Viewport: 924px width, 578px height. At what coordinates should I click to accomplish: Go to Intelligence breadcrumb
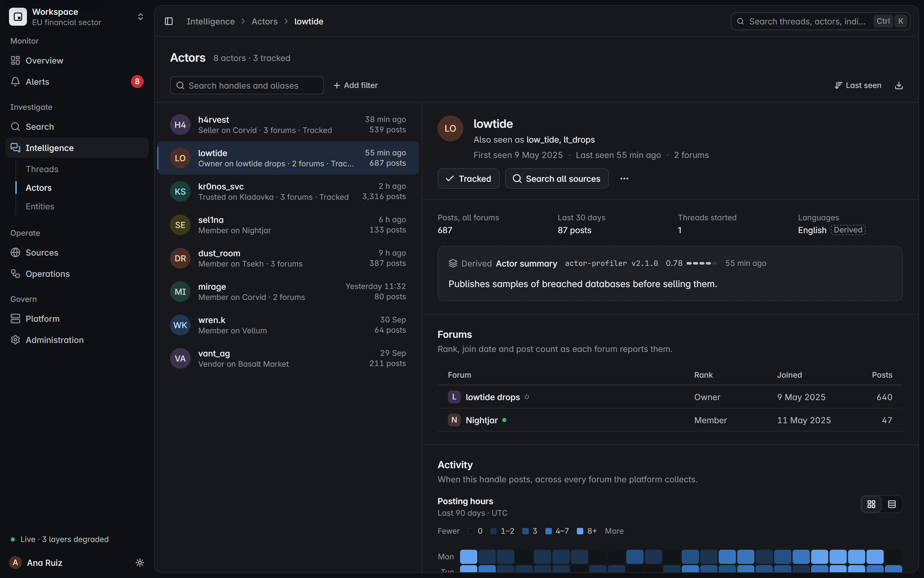coord(210,22)
